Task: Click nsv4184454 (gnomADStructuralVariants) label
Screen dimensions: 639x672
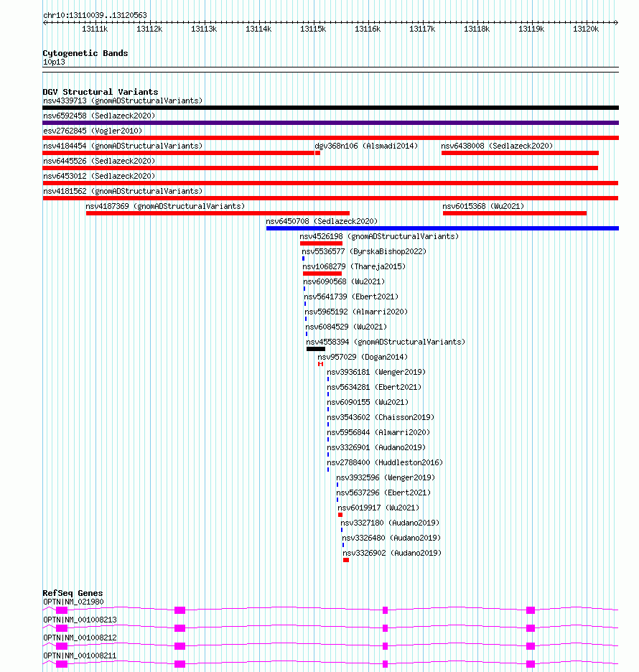Action: [x=123, y=146]
